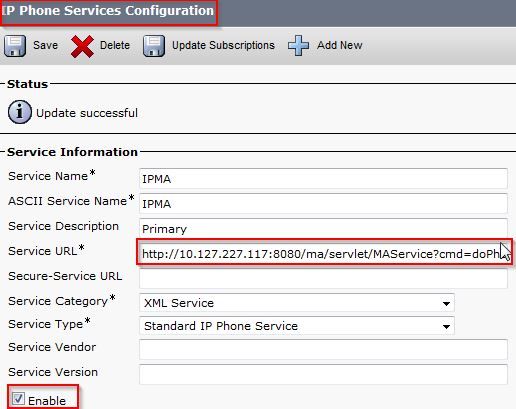Toggle the Enable checkbox
The width and height of the screenshot is (516, 409).
click(x=18, y=398)
